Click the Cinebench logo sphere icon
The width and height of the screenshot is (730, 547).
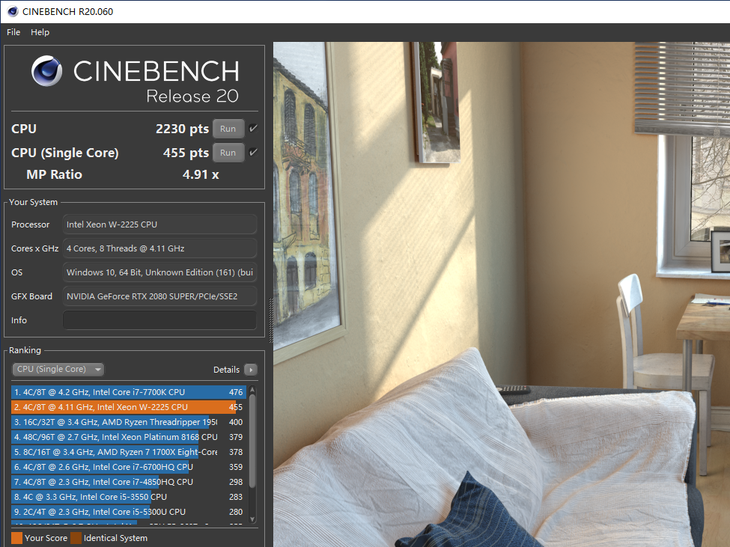47,71
